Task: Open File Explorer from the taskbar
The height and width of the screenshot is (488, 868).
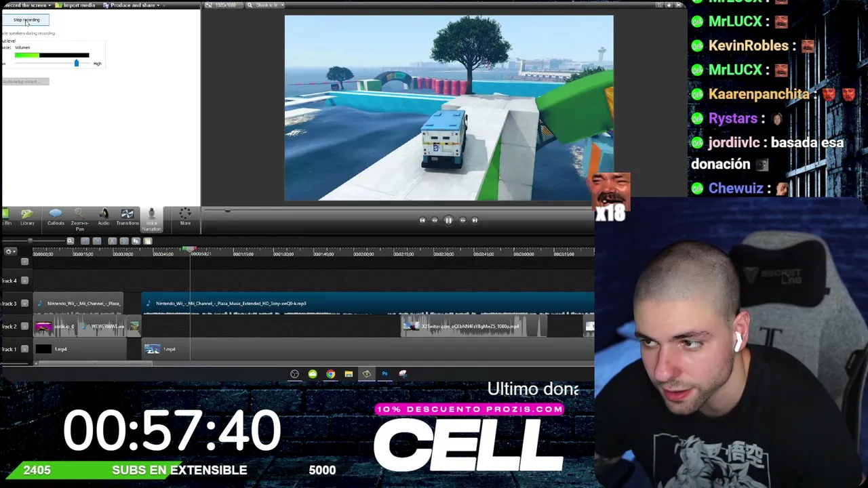Action: point(349,374)
